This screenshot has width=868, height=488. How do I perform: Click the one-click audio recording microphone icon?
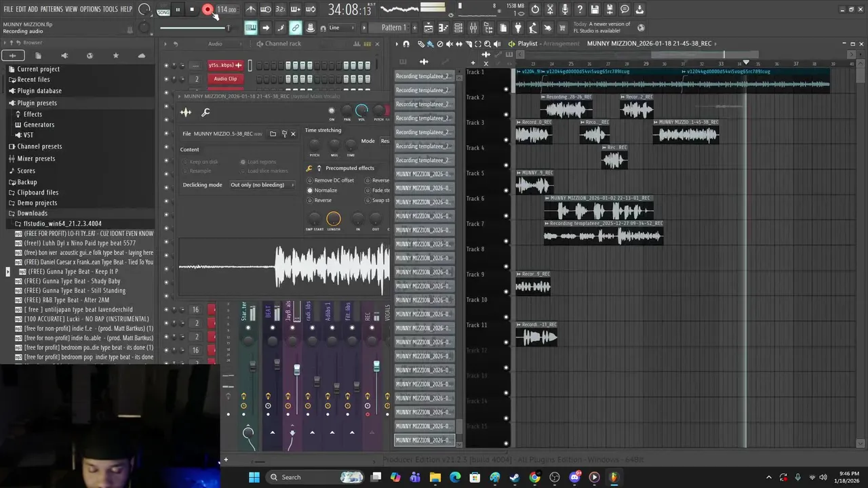coord(565,9)
